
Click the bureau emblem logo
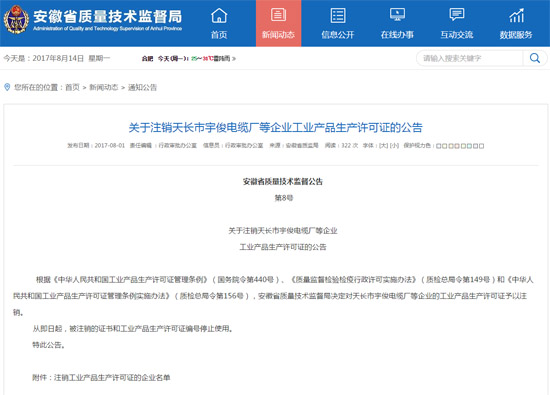pyautogui.click(x=16, y=20)
